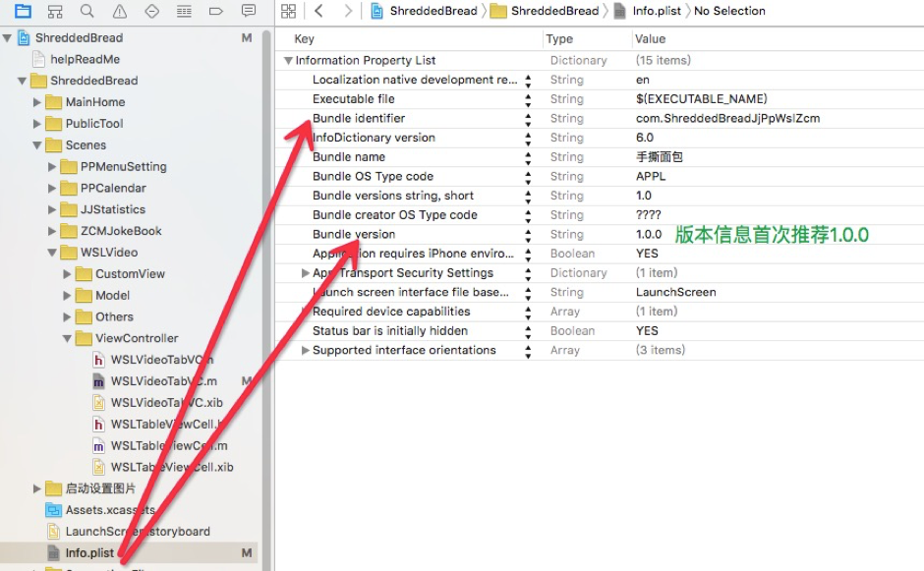Open the Issue navigator warning icon

pyautogui.click(x=120, y=11)
